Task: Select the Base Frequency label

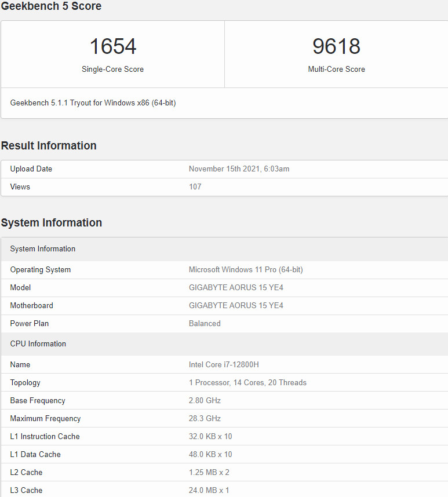Action: [38, 401]
